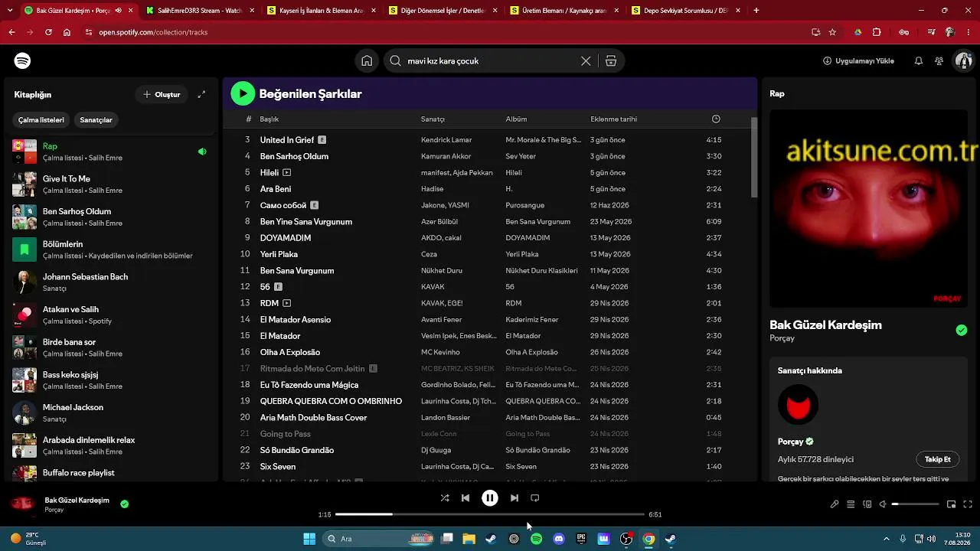Screen dimensions: 980x551
Task: Open the Windows Start menu
Action: [x=309, y=539]
